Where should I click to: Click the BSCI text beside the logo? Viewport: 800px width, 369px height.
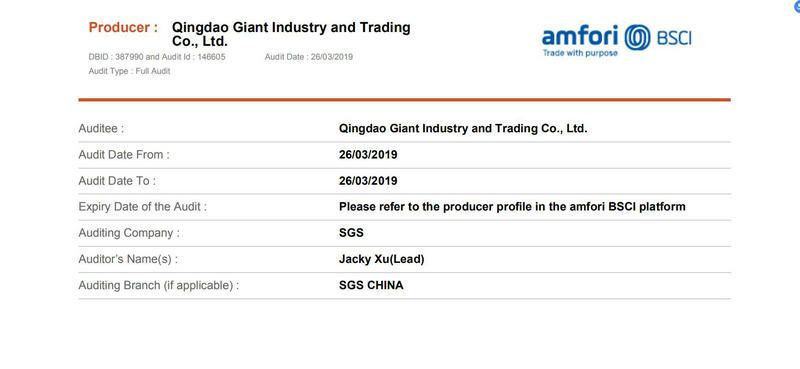[x=673, y=38]
